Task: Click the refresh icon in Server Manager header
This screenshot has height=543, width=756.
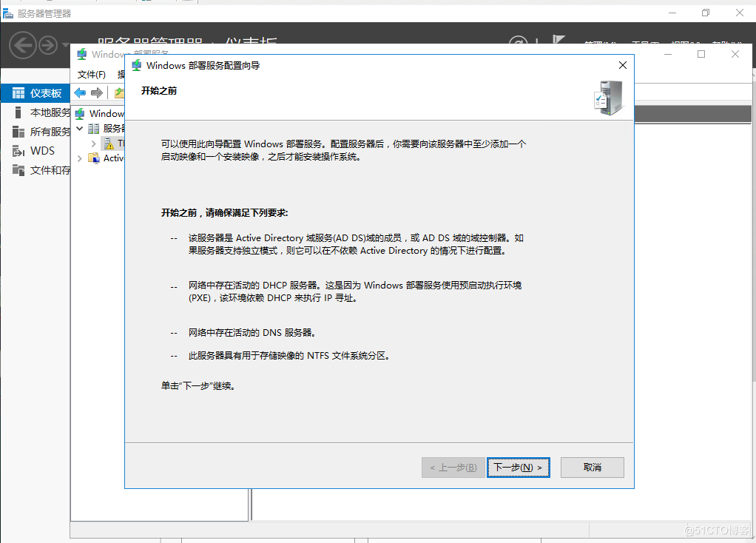Action: (x=519, y=40)
